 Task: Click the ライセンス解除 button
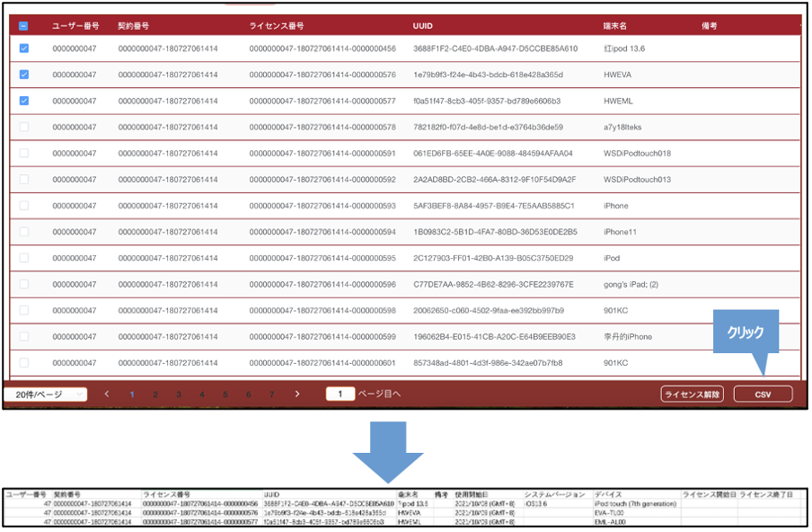coord(692,394)
